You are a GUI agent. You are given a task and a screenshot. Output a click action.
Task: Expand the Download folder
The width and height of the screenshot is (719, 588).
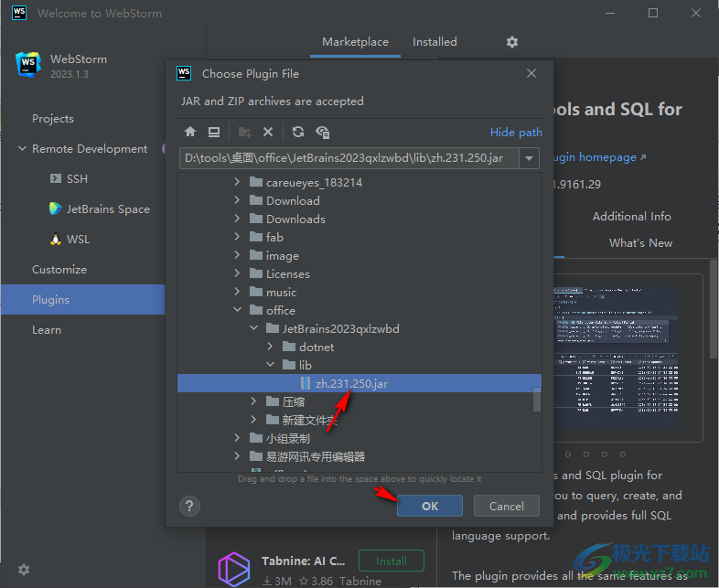pos(237,200)
